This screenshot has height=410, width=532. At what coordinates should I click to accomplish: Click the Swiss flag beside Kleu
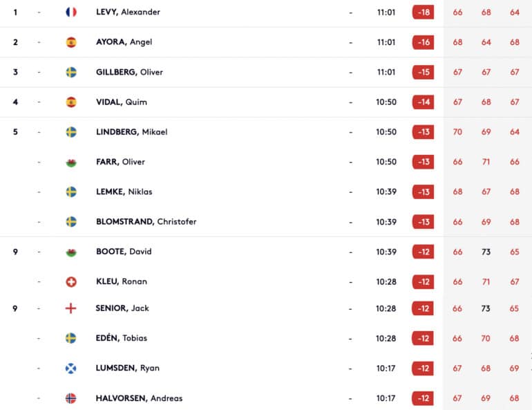coord(71,281)
